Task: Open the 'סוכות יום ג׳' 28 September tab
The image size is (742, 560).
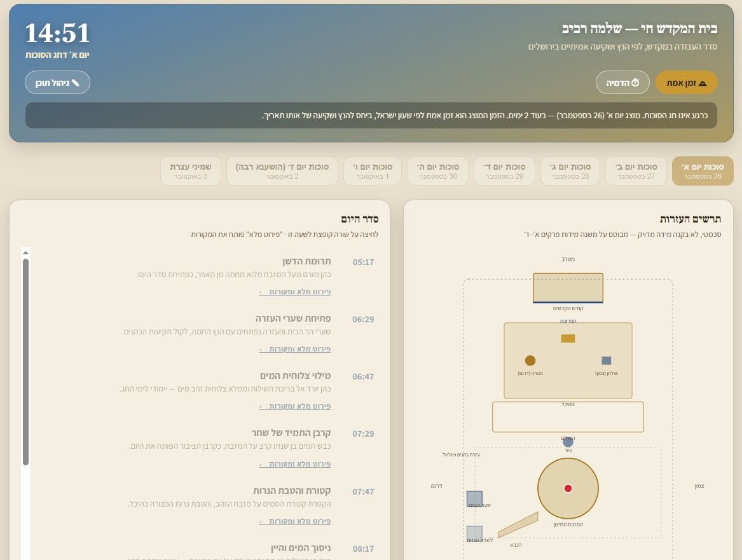Action: tap(570, 171)
